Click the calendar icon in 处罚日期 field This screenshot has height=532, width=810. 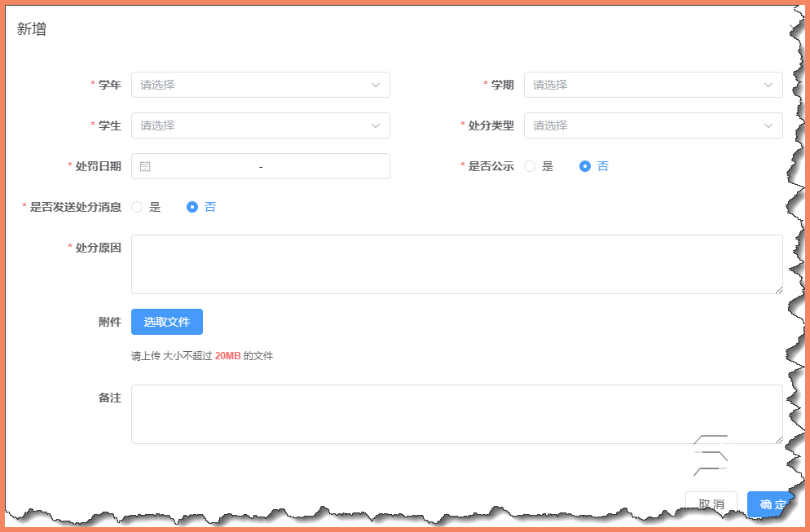[x=145, y=166]
